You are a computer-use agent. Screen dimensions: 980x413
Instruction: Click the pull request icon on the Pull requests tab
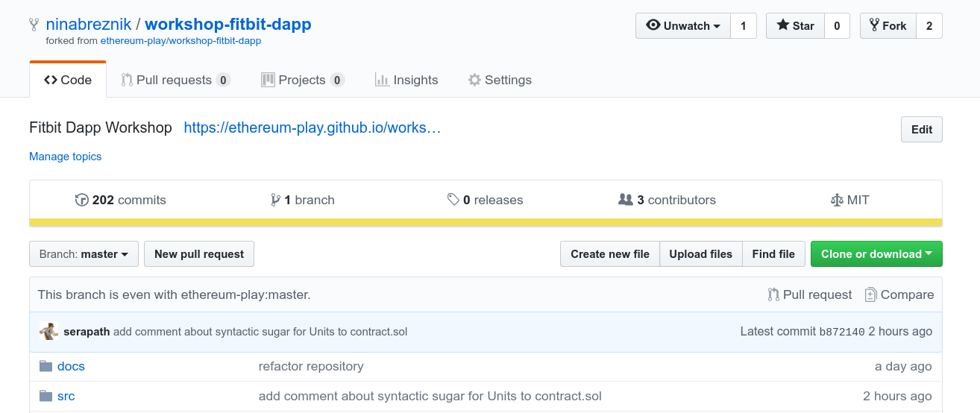[127, 80]
